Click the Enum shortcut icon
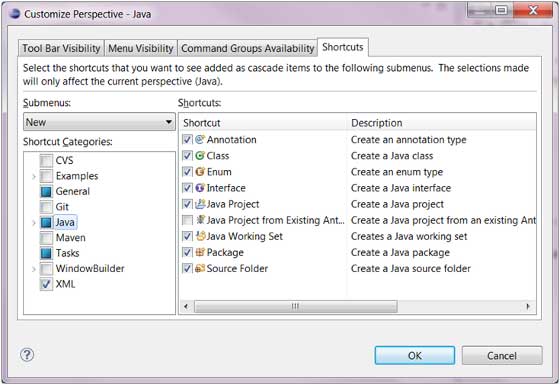 click(200, 171)
